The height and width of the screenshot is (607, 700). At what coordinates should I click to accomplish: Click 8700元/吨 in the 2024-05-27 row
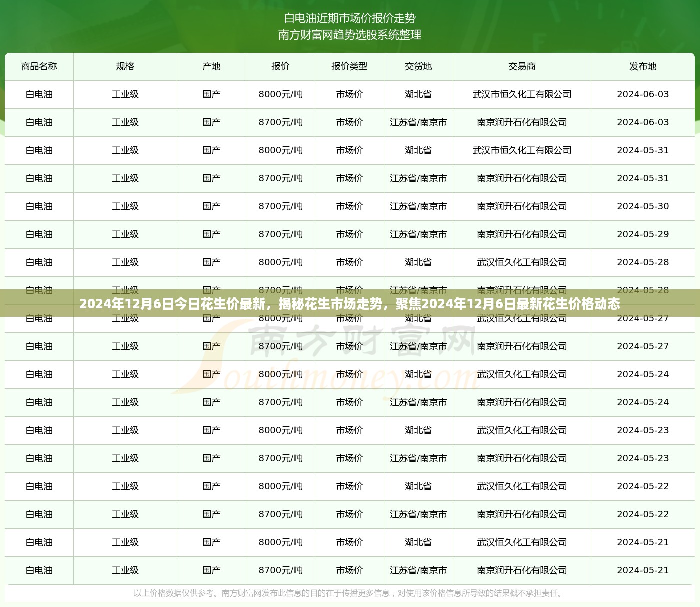point(280,346)
